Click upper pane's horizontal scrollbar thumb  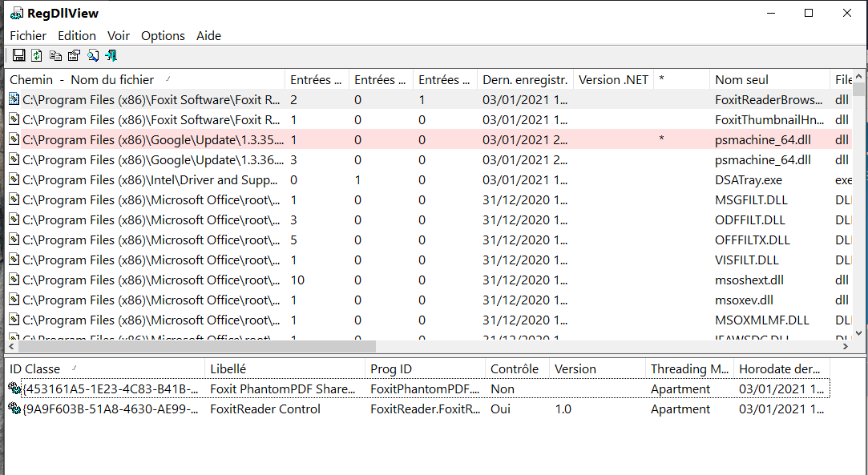pos(197,347)
